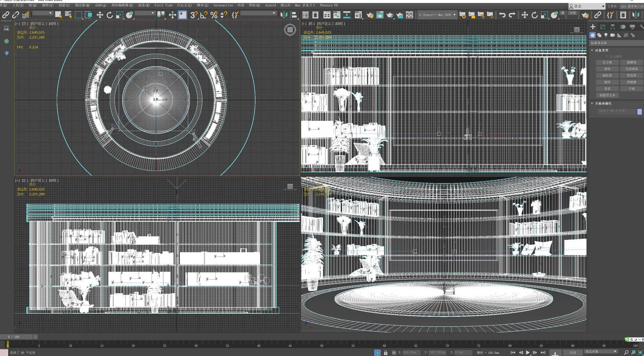Open the 选定对象 key filter dropdown
The height and width of the screenshot is (356, 644).
click(601, 352)
